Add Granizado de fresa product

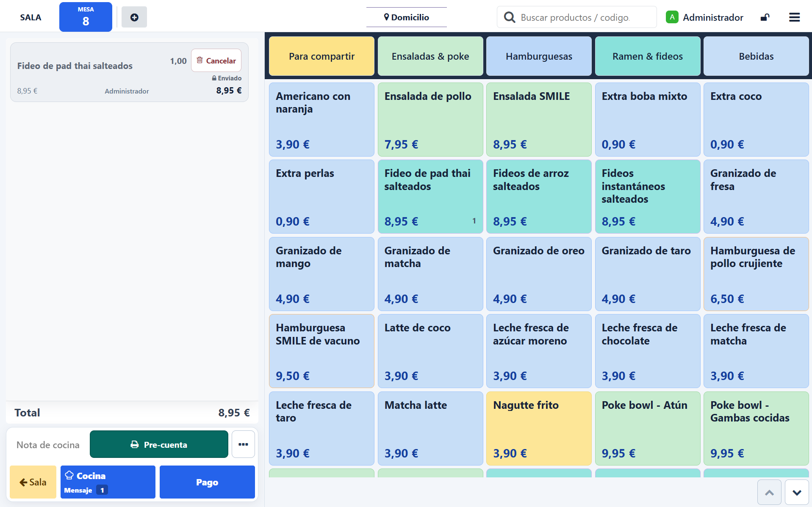[x=756, y=197]
